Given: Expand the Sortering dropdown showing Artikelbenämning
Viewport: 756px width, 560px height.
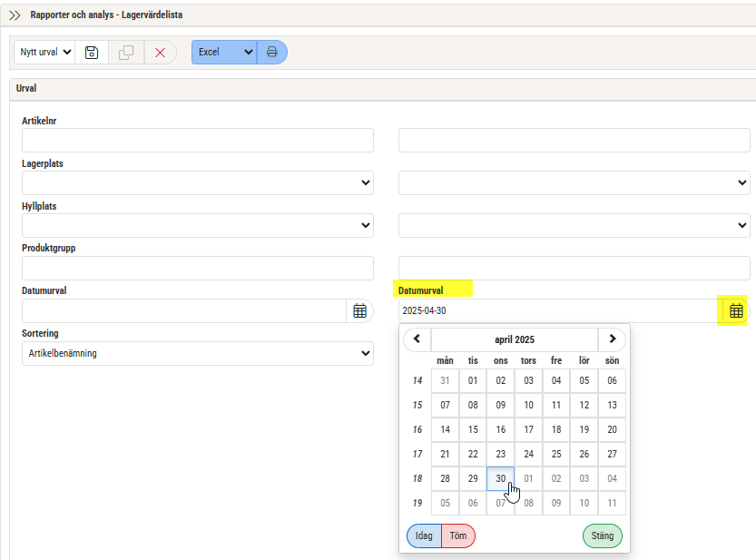Looking at the screenshot, I should tap(197, 353).
